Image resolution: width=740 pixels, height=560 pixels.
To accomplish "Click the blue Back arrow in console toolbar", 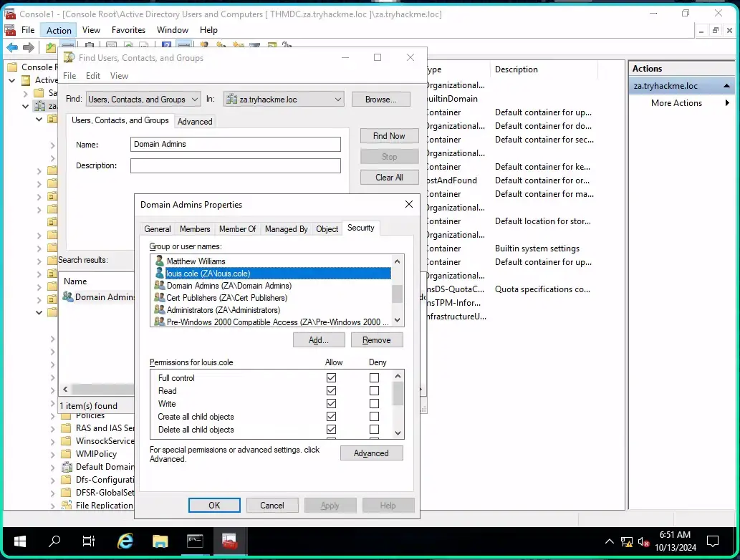I will point(12,47).
